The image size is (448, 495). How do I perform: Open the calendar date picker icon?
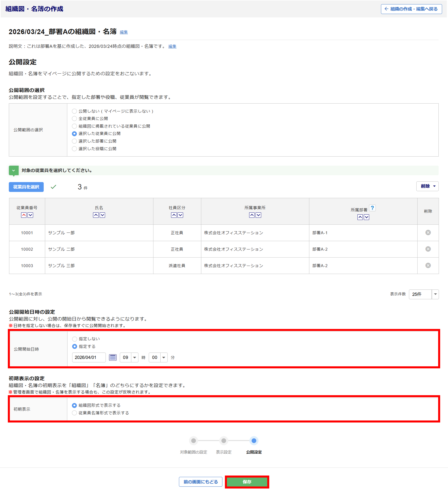coord(112,357)
